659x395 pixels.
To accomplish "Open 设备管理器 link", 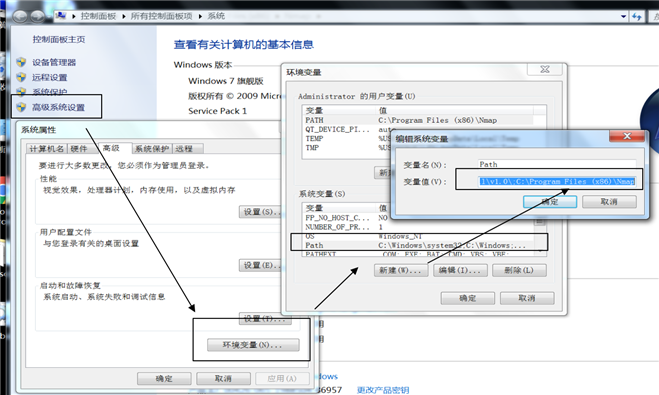I will (x=54, y=62).
